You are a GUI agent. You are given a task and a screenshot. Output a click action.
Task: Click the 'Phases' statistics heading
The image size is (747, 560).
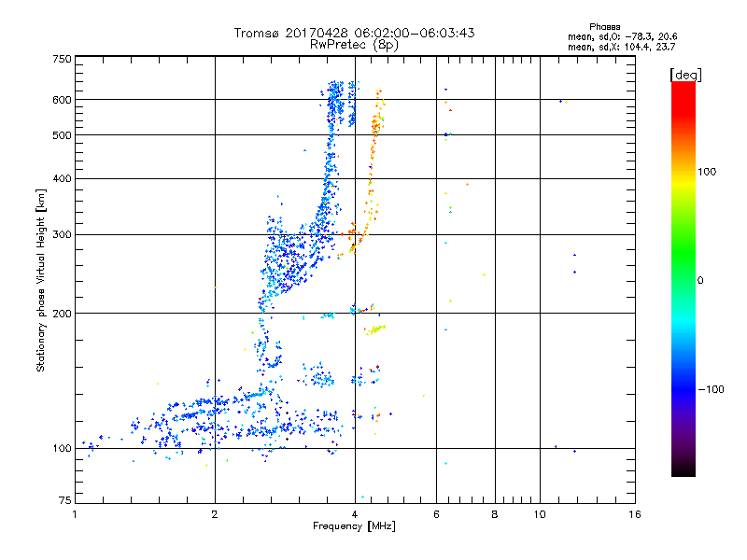pos(604,27)
